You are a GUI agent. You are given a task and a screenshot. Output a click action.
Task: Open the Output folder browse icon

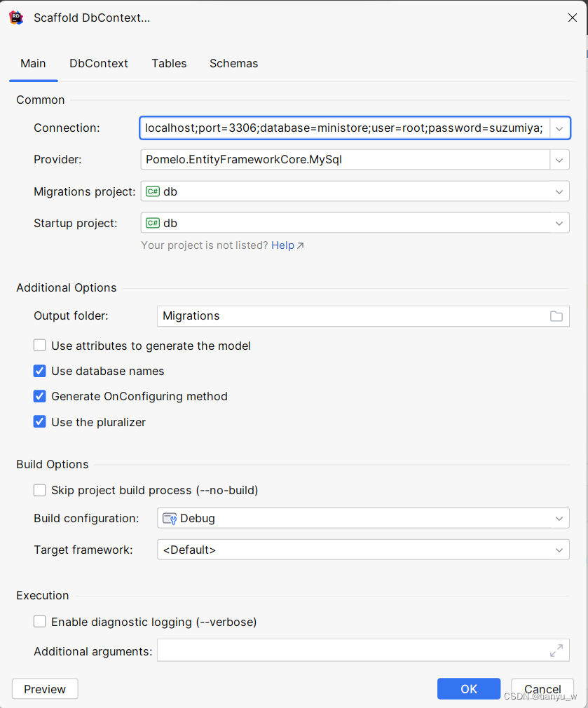click(556, 316)
